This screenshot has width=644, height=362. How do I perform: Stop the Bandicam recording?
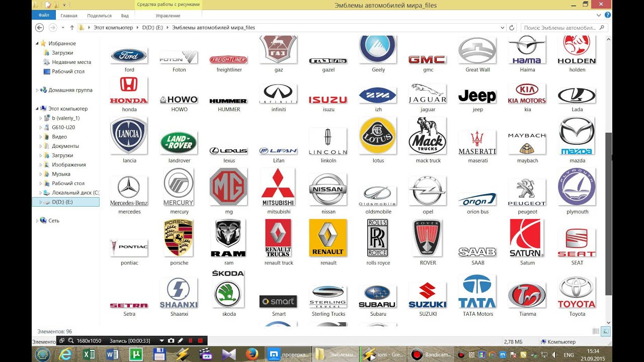200,341
